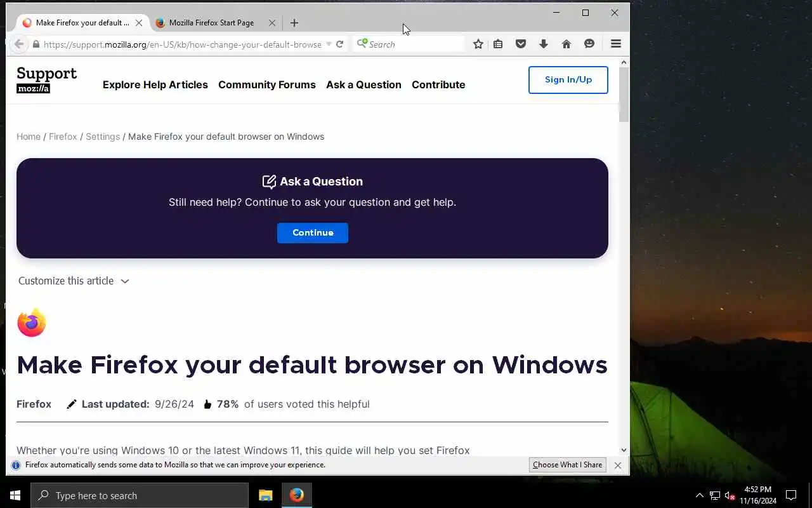The width and height of the screenshot is (812, 508).
Task: Go to Settings breadcrumb link
Action: coord(103,137)
